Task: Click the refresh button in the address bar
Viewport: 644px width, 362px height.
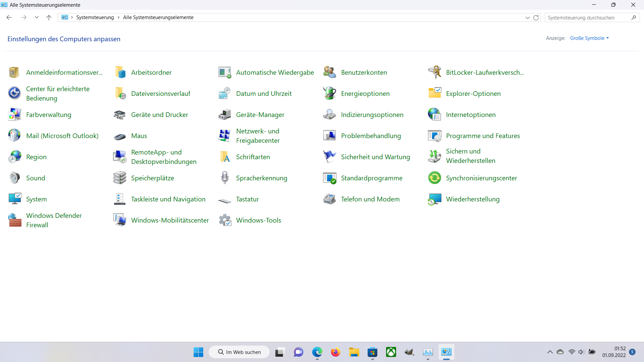Action: point(536,18)
